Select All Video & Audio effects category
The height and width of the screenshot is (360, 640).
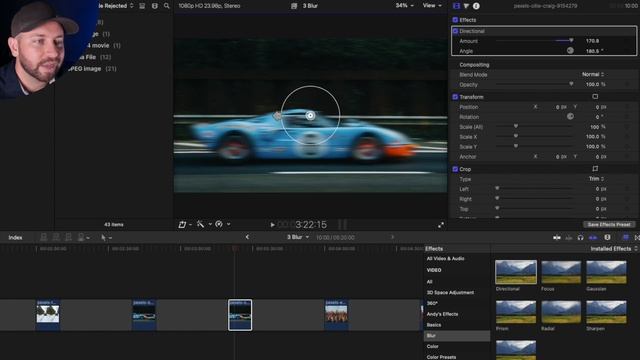[445, 258]
